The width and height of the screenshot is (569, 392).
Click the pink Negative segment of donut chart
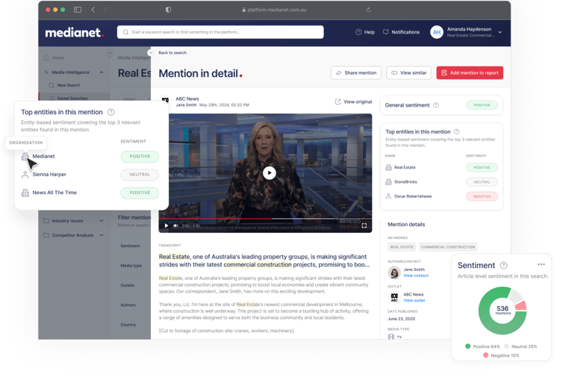[x=521, y=306]
